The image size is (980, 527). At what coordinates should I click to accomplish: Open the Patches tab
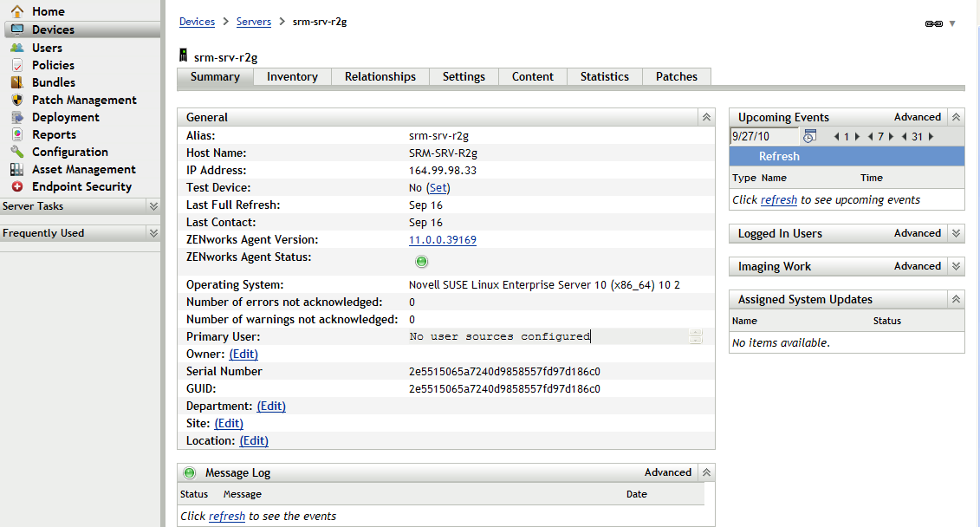tap(676, 76)
